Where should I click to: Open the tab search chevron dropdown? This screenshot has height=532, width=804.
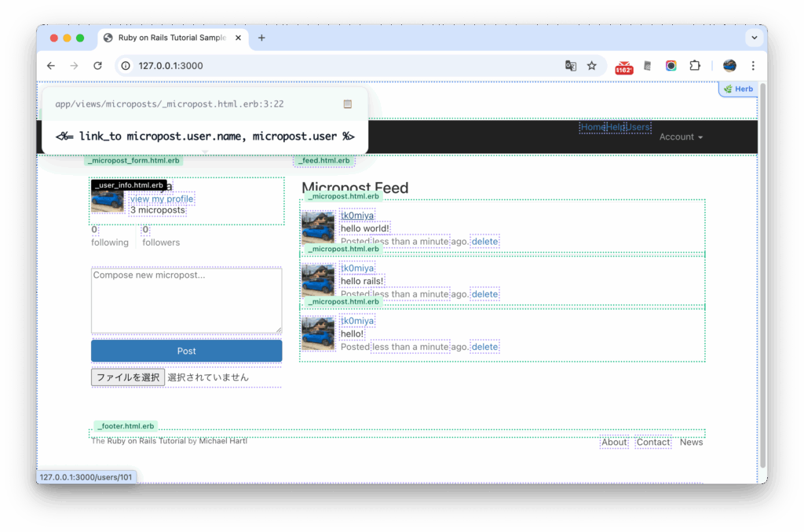(754, 38)
